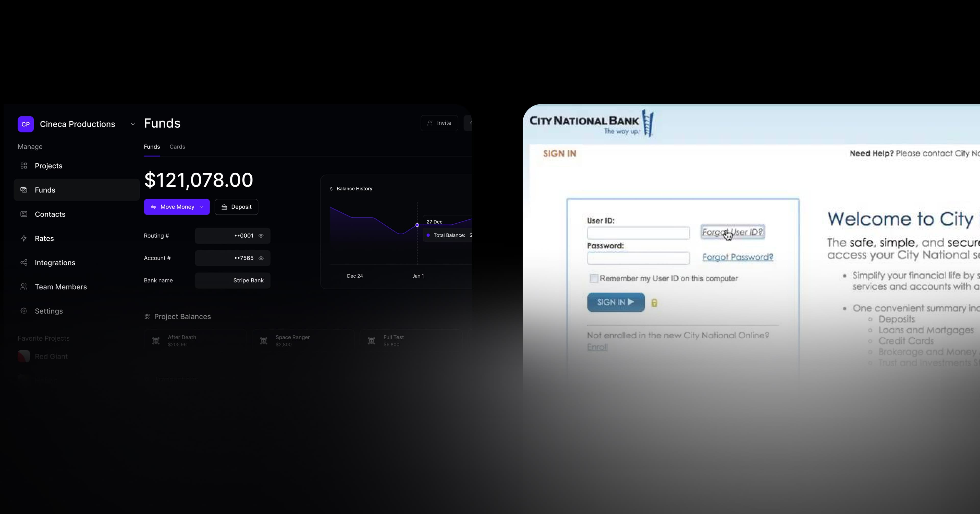Image resolution: width=980 pixels, height=514 pixels.
Task: Check Remember my User ID on this computer
Action: click(594, 278)
